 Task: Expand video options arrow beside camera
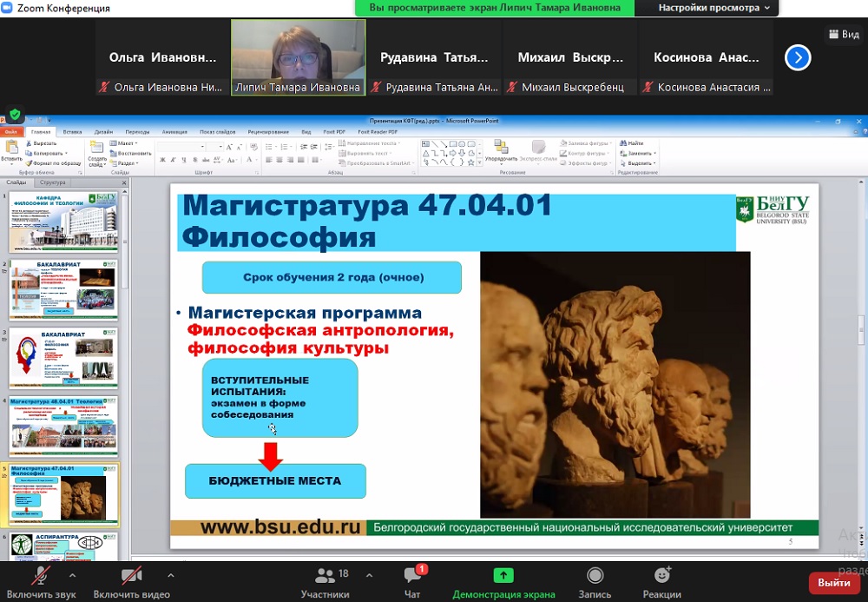click(x=170, y=575)
